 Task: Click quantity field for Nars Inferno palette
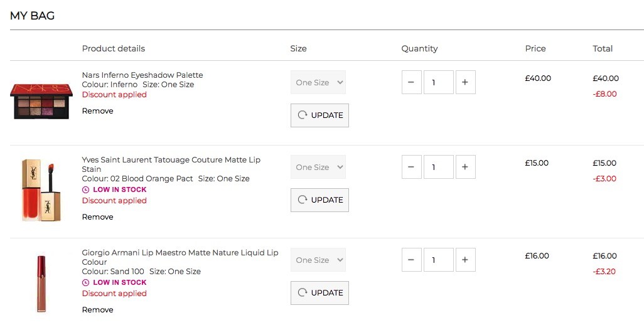(x=439, y=82)
